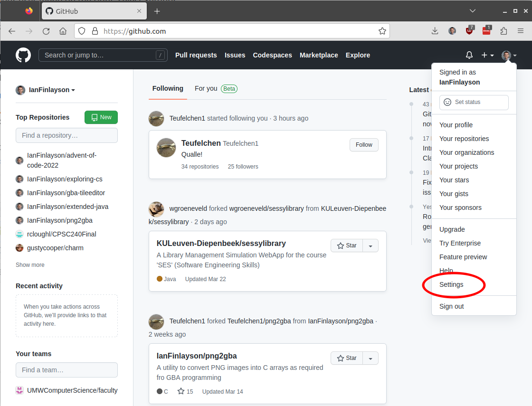Click the Firefox back arrow
This screenshot has width=532, height=406.
click(x=12, y=31)
